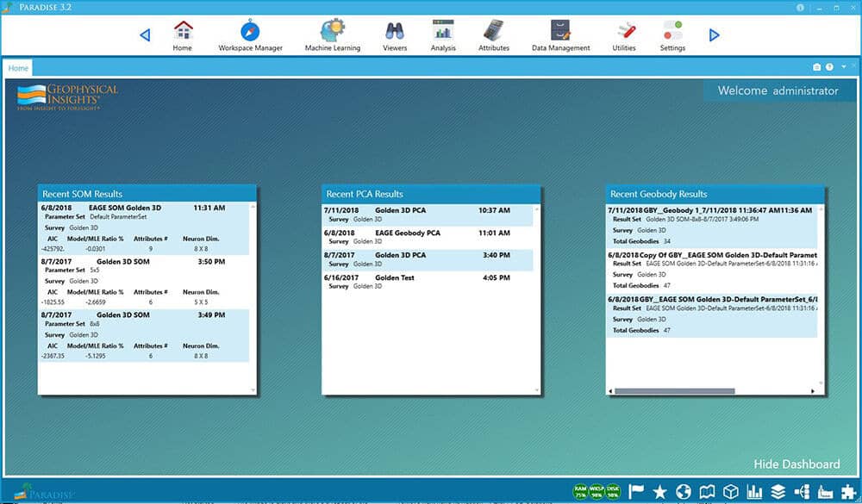862x504 pixels.
Task: Check the DISK usage indicator
Action: point(613,491)
